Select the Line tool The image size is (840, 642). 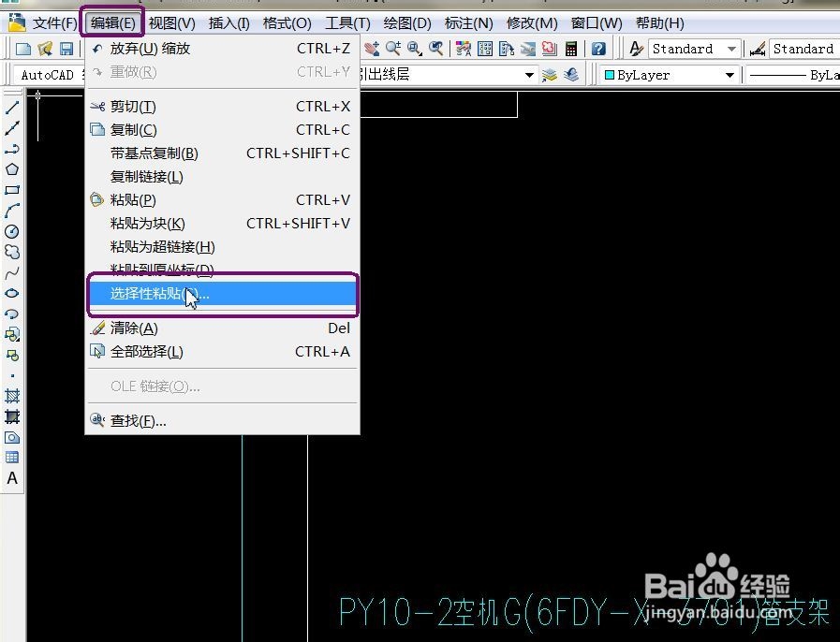12,106
